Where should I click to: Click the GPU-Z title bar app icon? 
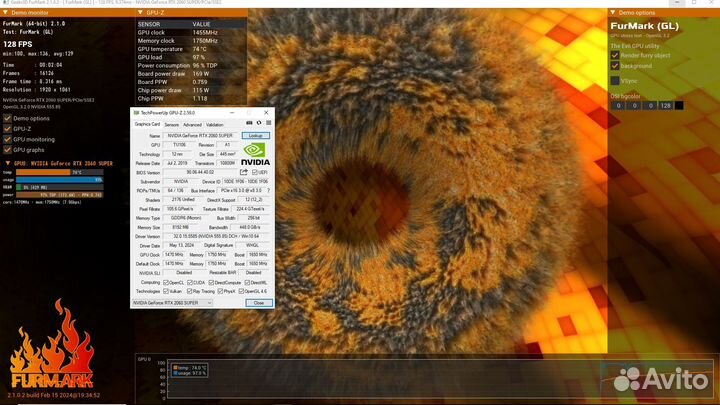click(x=136, y=112)
